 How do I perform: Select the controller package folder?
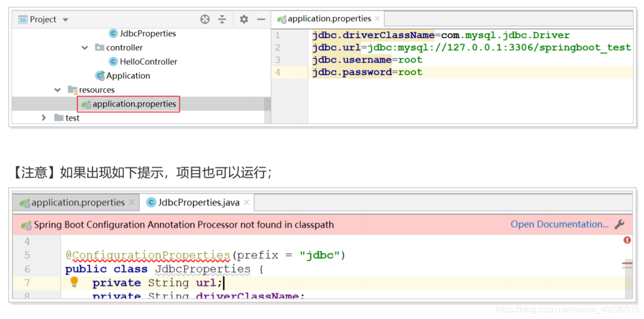(x=124, y=48)
